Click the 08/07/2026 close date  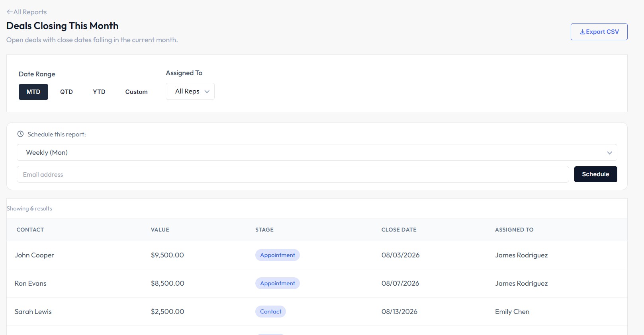click(x=400, y=283)
